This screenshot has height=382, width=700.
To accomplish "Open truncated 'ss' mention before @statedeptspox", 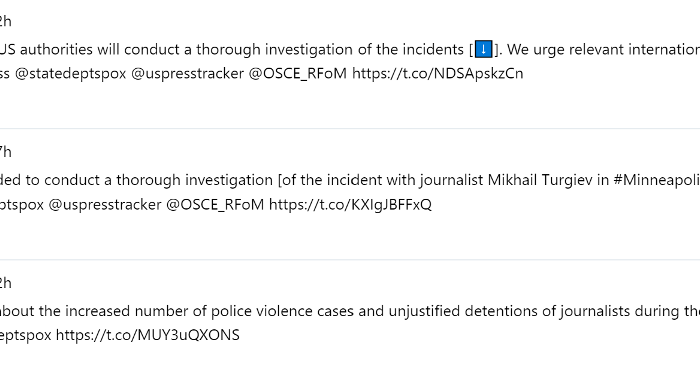I will [5, 73].
